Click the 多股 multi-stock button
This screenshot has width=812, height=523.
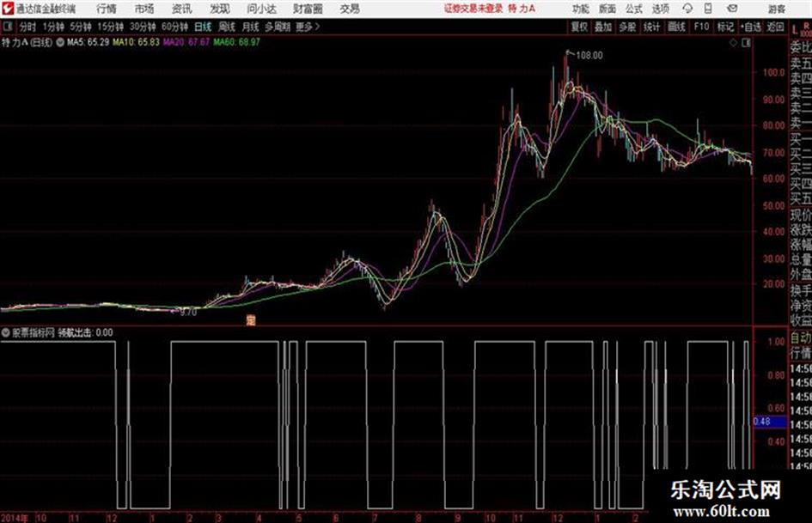tap(627, 27)
